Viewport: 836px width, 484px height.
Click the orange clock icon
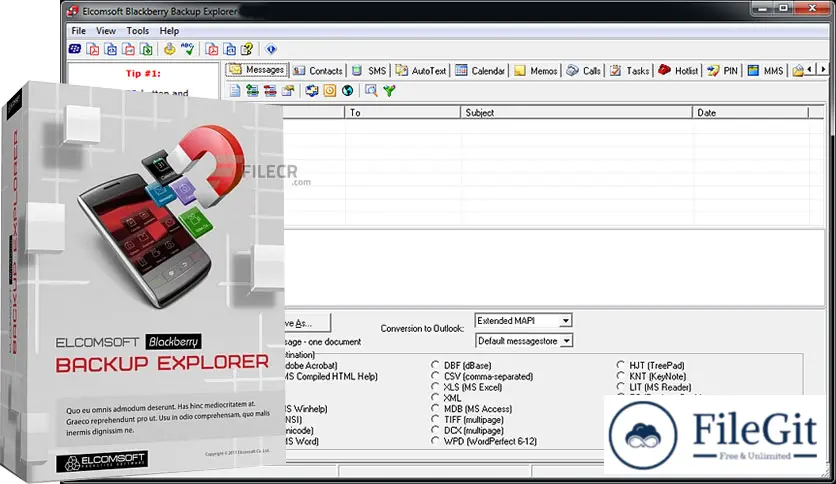pos(329,91)
